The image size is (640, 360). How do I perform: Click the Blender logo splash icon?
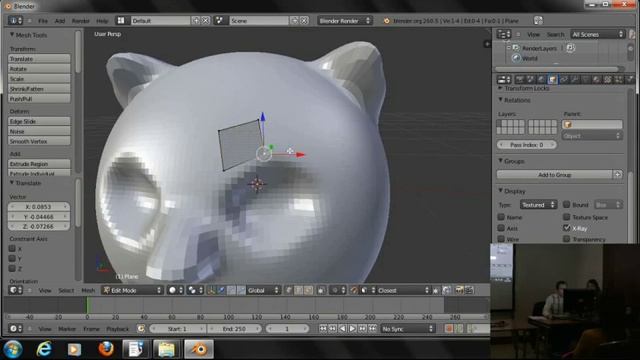386,21
